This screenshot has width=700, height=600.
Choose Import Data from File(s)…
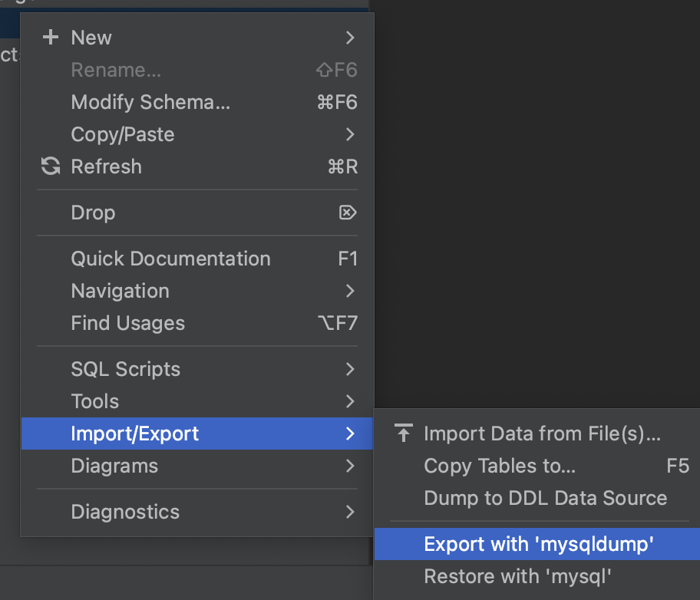[x=537, y=434]
